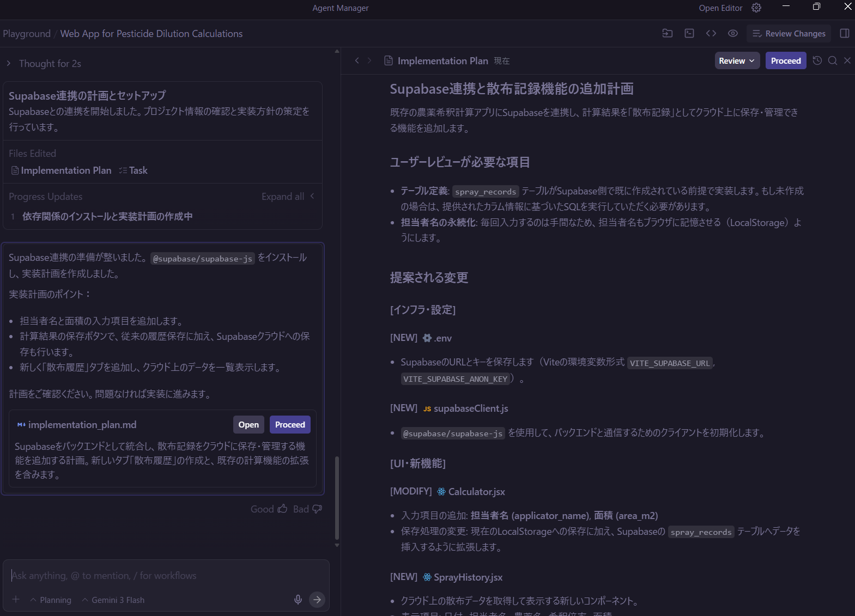Click the SprayHistory.jsx file entry

point(463,577)
